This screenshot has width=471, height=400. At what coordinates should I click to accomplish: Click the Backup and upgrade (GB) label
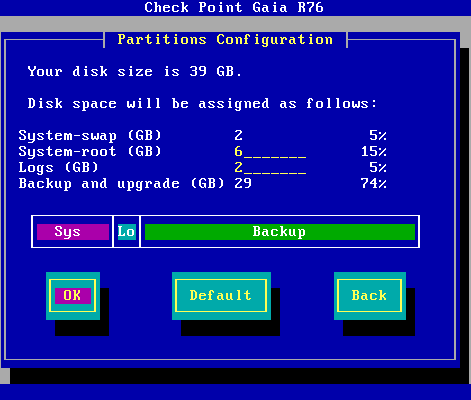pyautogui.click(x=122, y=184)
